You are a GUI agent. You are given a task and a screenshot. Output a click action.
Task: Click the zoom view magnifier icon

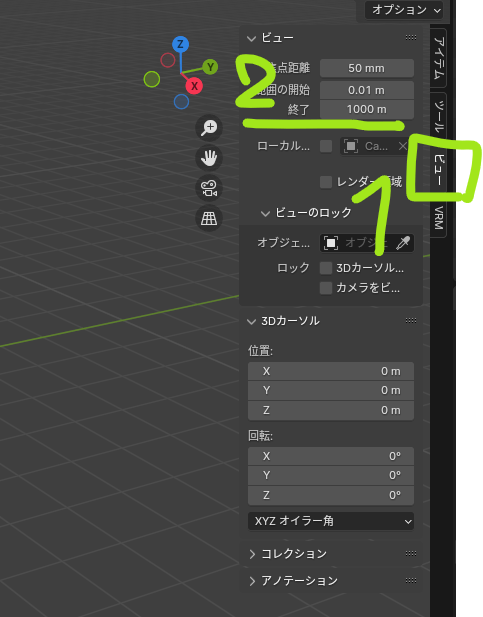[209, 127]
